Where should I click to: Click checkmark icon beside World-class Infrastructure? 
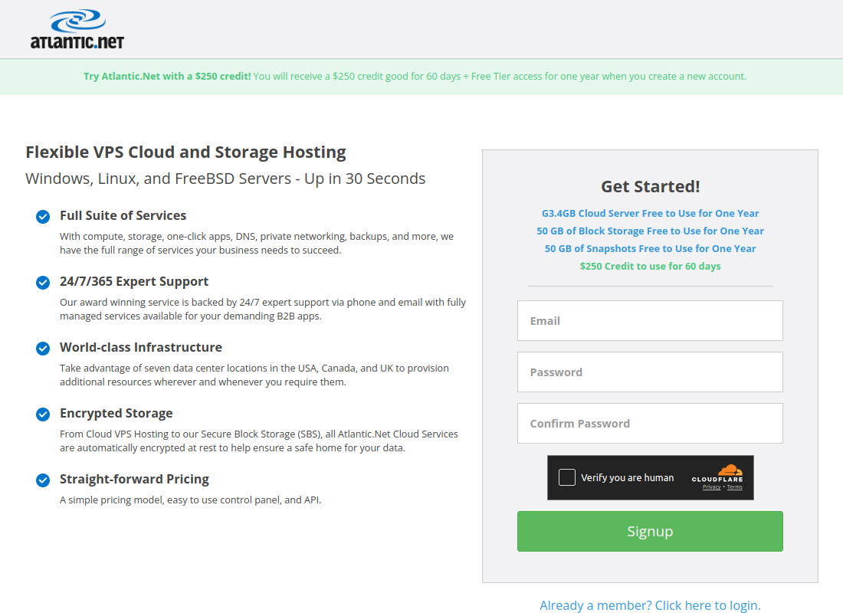[x=43, y=349]
